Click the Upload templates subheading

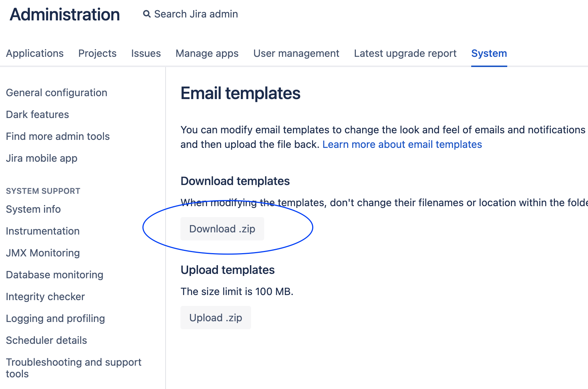pos(228,270)
